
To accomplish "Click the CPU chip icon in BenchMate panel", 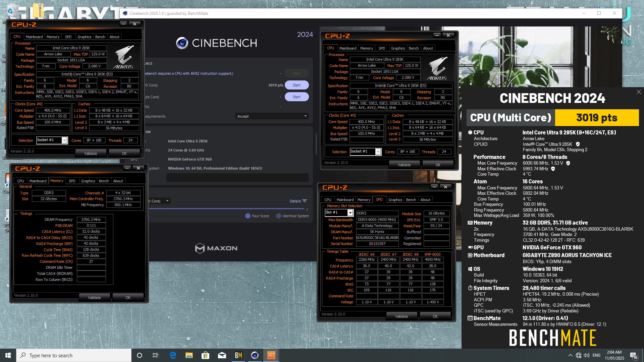I will pos(470,132).
